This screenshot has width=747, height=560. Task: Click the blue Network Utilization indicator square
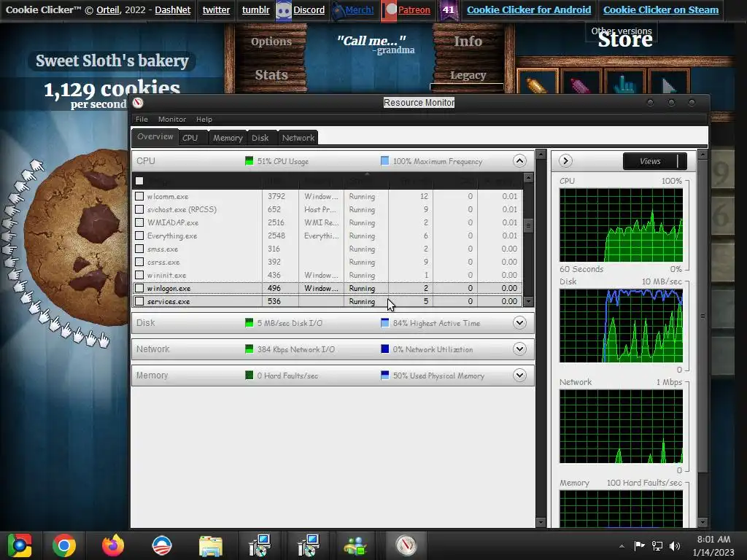click(x=385, y=349)
